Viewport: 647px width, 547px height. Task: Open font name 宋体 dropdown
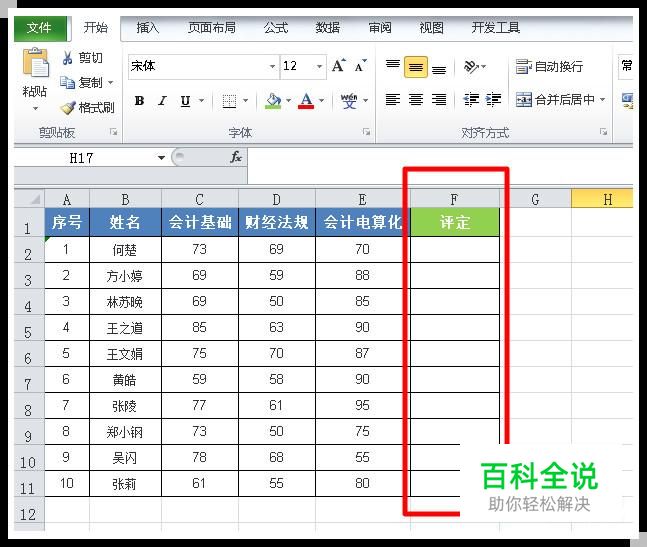point(272,66)
